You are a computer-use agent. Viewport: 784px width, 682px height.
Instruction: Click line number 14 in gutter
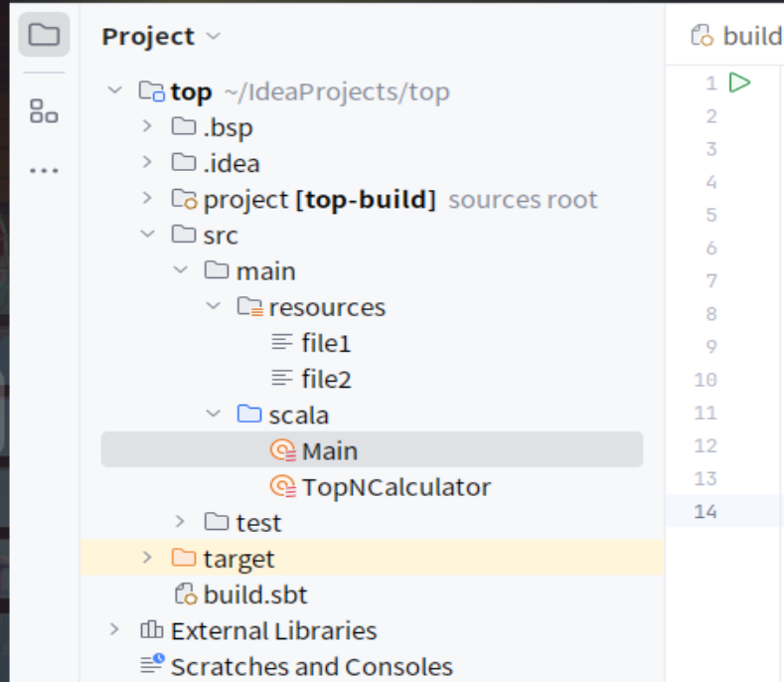click(x=705, y=511)
